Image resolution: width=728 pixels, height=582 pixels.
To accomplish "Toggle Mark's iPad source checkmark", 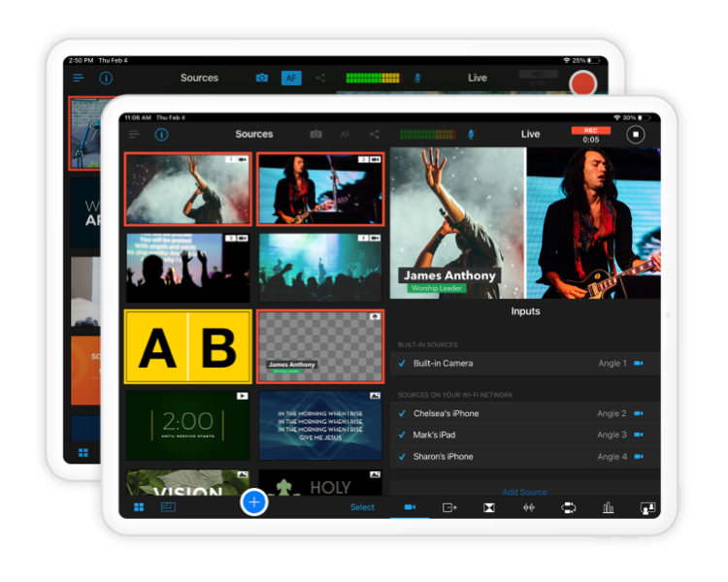I will 402,435.
